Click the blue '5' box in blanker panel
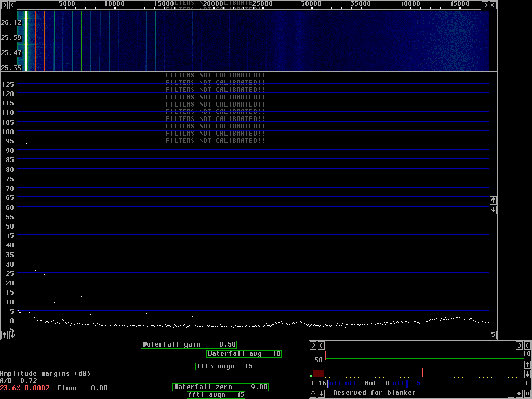532x399 pixels. tap(415, 384)
